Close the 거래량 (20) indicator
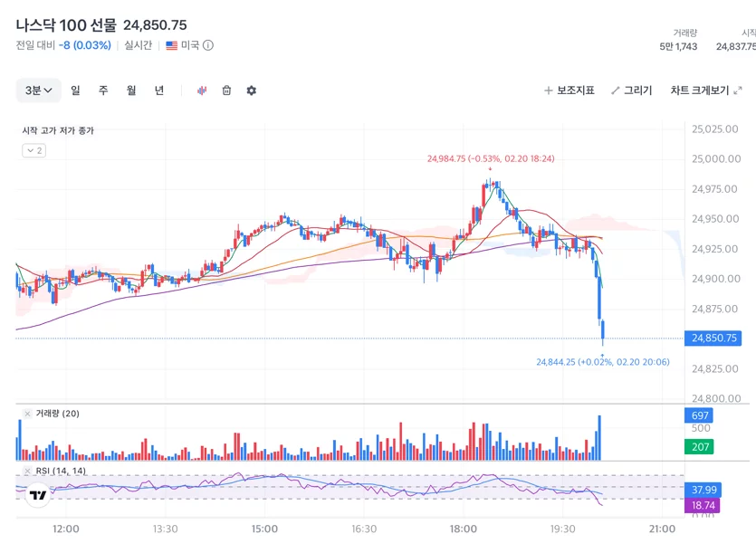Viewport: 756px width, 553px height. coord(27,414)
